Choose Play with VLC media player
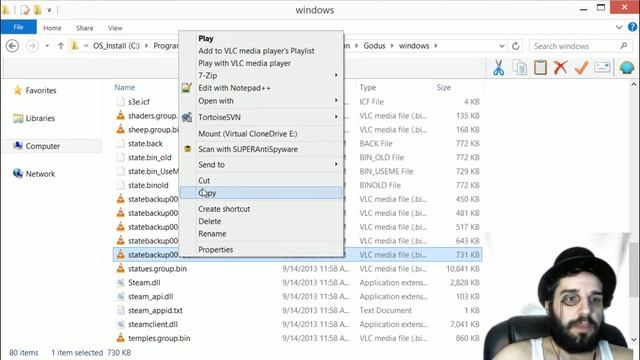The image size is (640, 360). coord(244,63)
